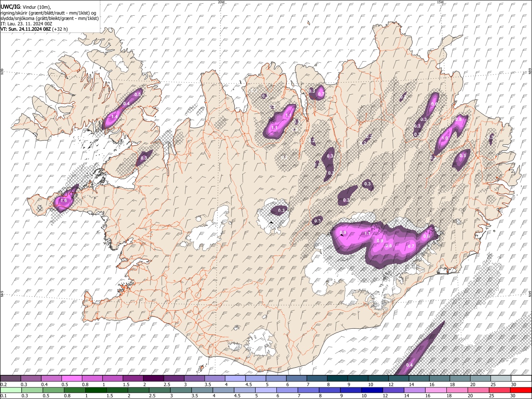Viewport: 532px width, 399px height.
Task: Select the crimson swatch labeled 25 in the lower row
Action: pyautogui.click(x=499, y=390)
